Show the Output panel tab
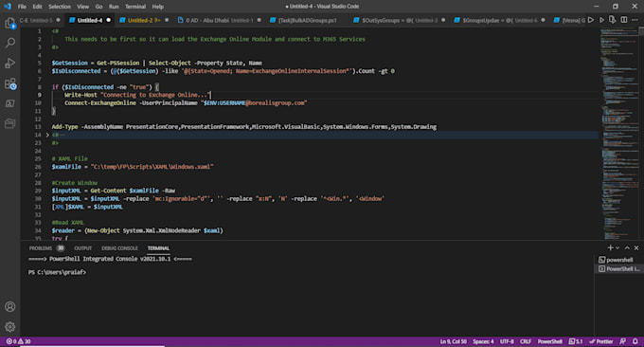Viewport: 644px width, 347px height. click(x=82, y=247)
